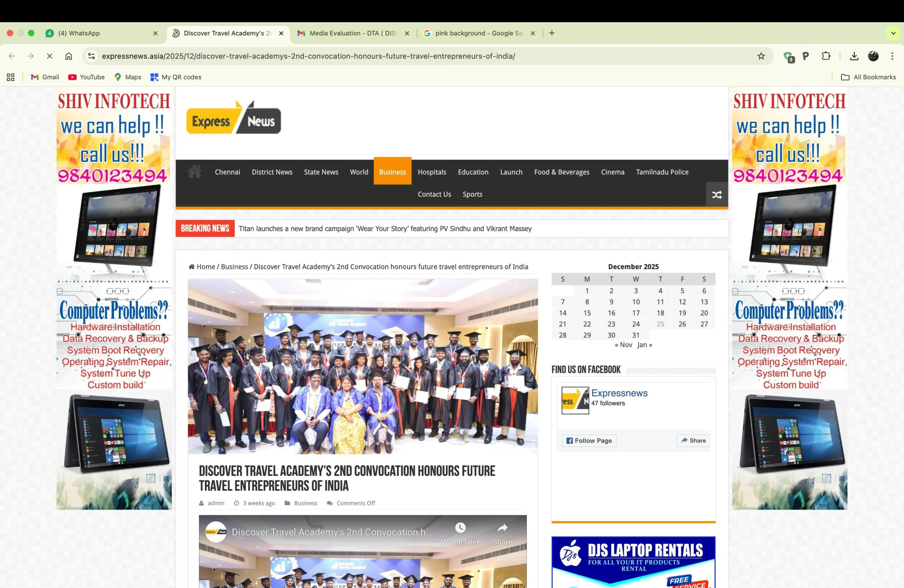
Task: Open the Downloads icon
Action: pos(854,56)
